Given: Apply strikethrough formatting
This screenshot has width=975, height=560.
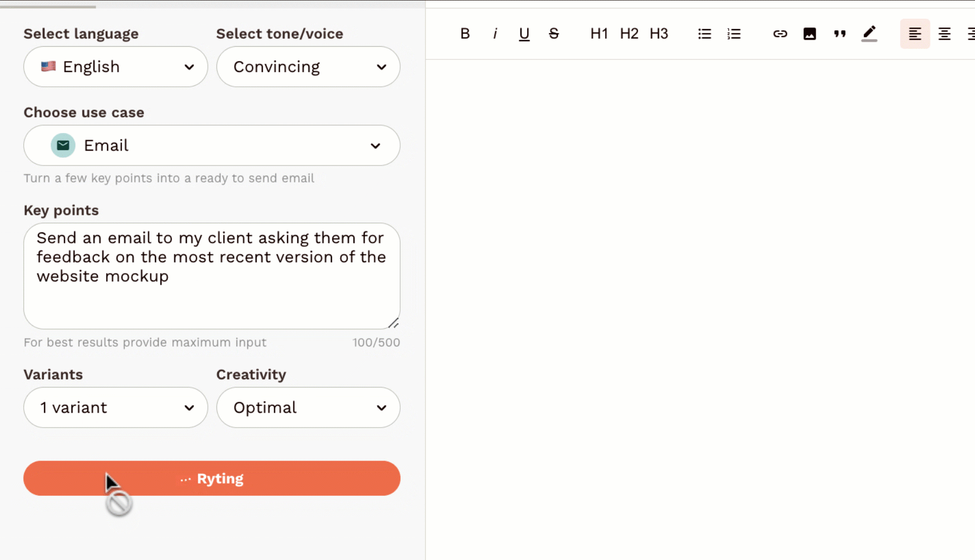Looking at the screenshot, I should click(x=554, y=34).
